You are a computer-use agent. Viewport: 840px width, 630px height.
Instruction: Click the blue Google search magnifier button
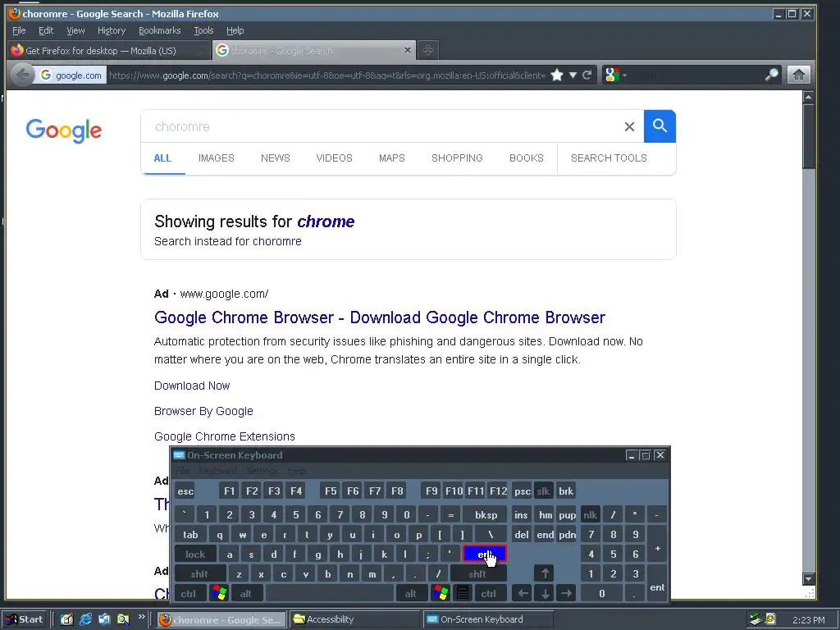[660, 126]
